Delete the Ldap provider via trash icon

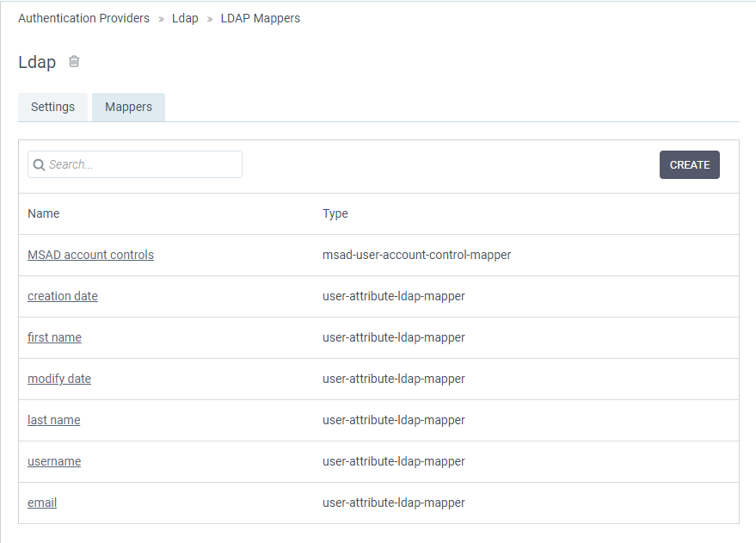click(74, 62)
